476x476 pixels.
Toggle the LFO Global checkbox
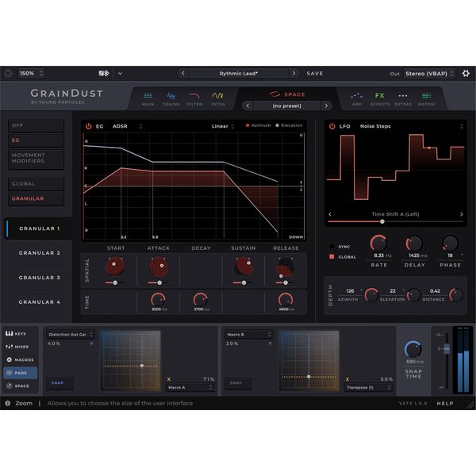point(332,256)
